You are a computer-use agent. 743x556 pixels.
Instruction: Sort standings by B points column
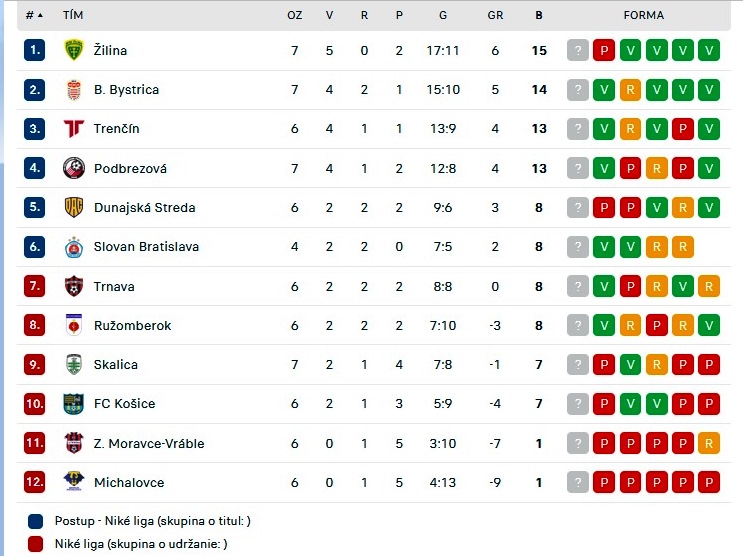(539, 15)
